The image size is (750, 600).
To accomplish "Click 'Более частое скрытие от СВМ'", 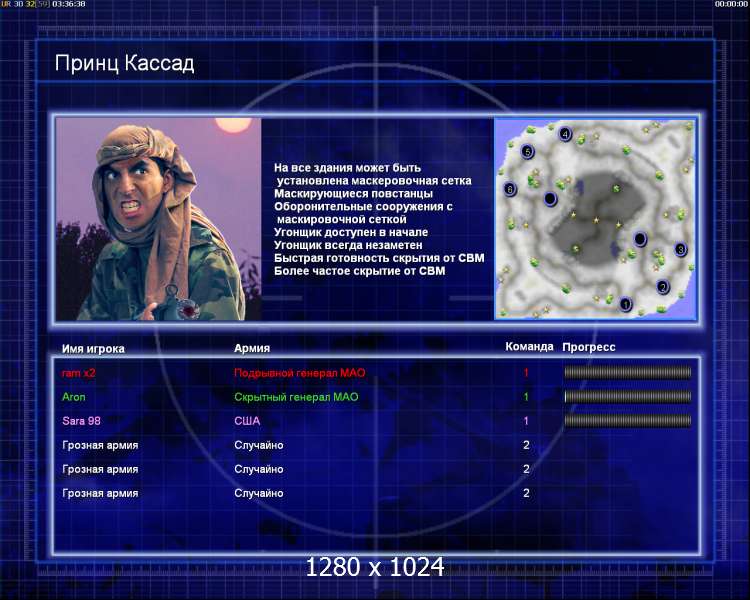I will [360, 271].
